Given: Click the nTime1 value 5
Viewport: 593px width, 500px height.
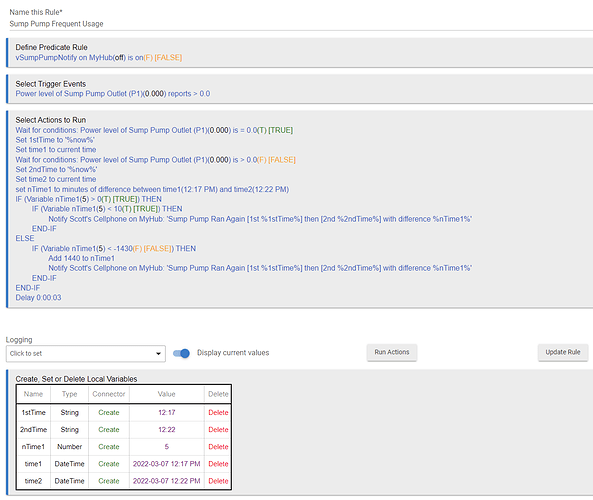Looking at the screenshot, I should (167, 447).
